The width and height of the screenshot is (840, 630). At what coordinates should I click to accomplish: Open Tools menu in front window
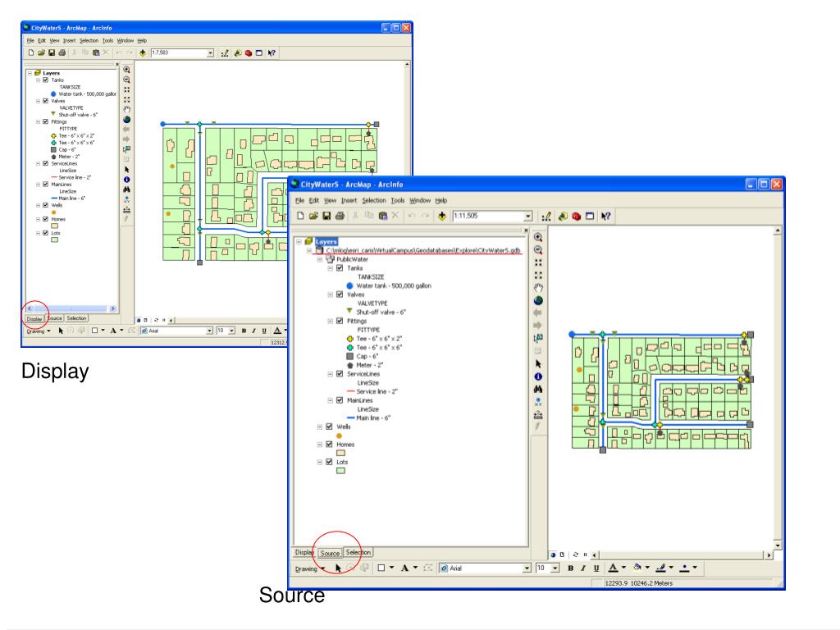tap(398, 200)
